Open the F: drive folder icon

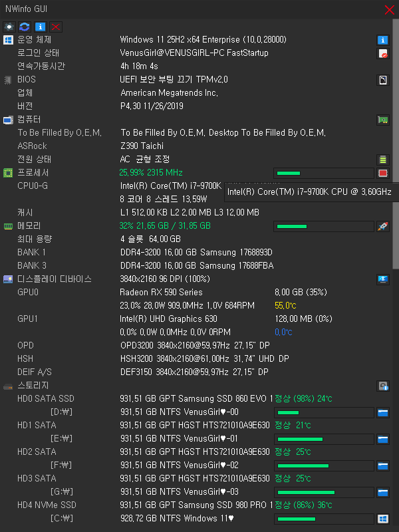pyautogui.click(x=383, y=465)
